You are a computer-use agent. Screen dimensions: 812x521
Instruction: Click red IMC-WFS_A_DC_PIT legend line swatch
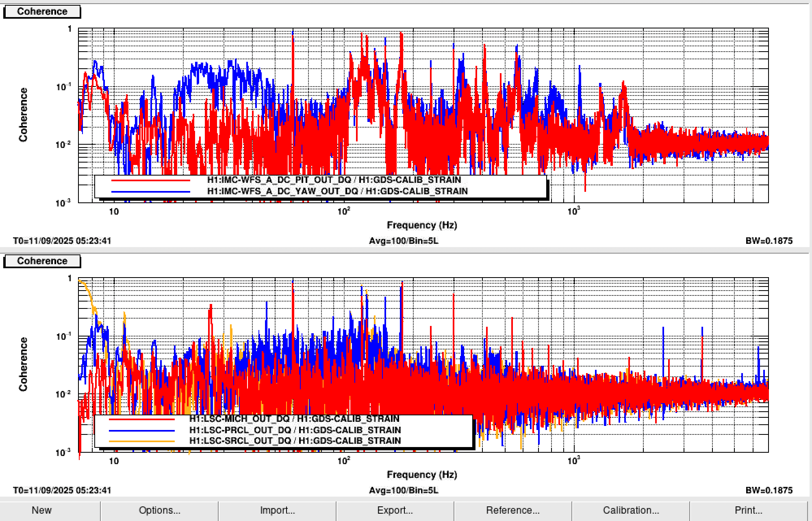[x=150, y=180]
